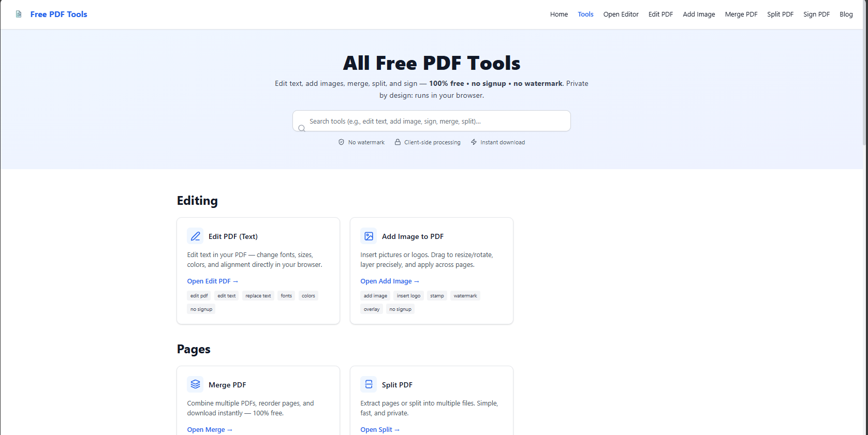Click the shield icon beside No watermark
The height and width of the screenshot is (435, 868).
point(341,142)
